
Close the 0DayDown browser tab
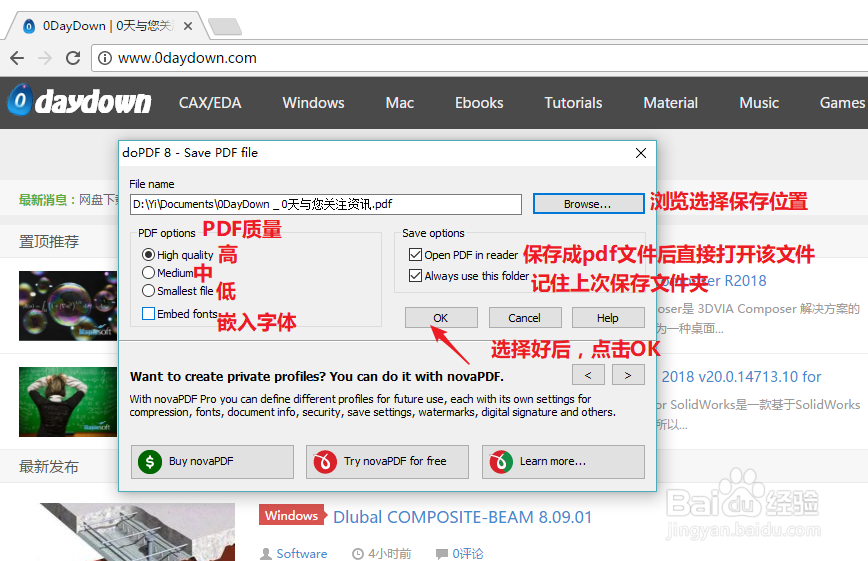tap(188, 26)
